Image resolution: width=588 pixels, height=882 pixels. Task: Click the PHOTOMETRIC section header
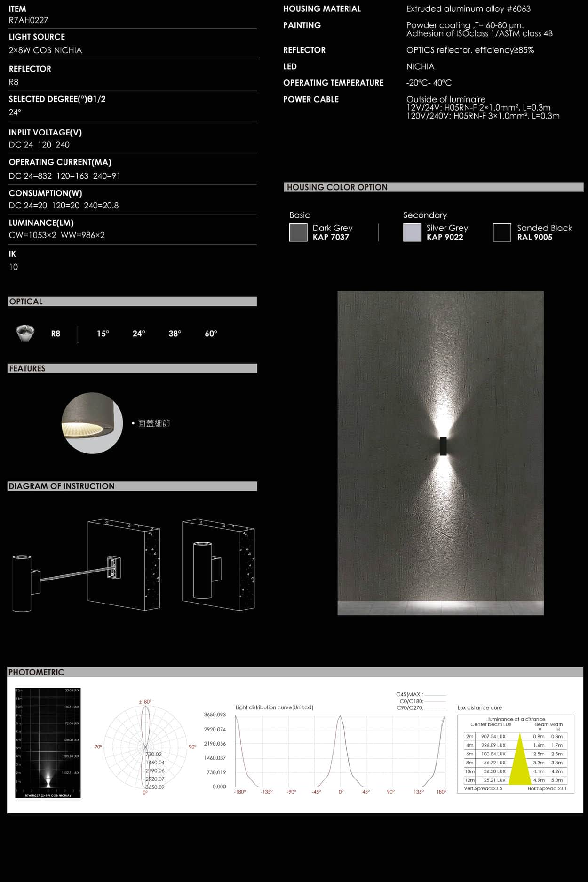coord(36,672)
